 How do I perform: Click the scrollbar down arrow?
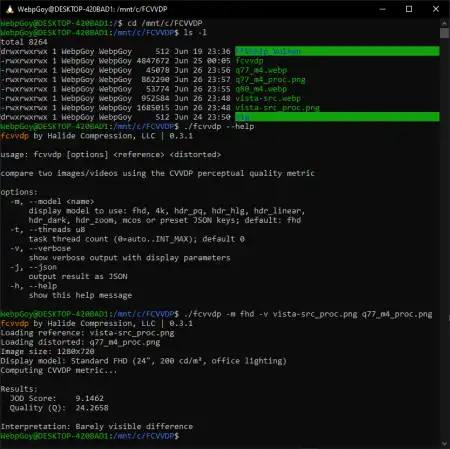click(444, 443)
